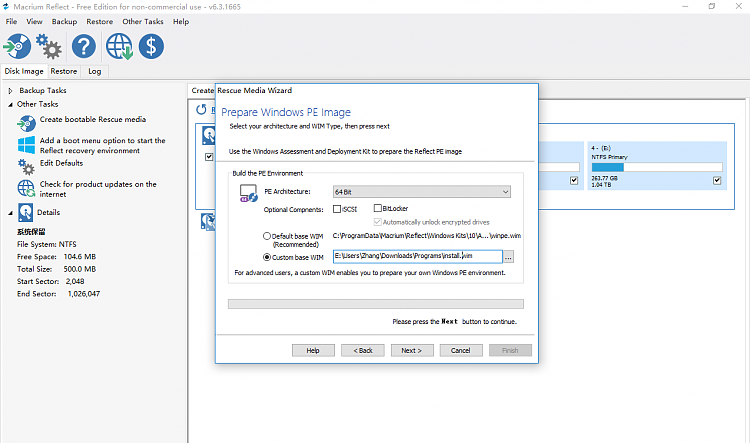Open the Defaults gears toolbar icon
The height and width of the screenshot is (443, 750).
pos(49,46)
